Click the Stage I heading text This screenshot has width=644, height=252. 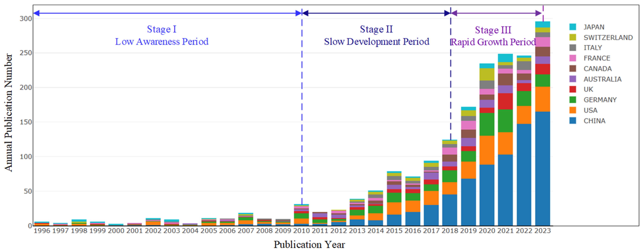161,29
